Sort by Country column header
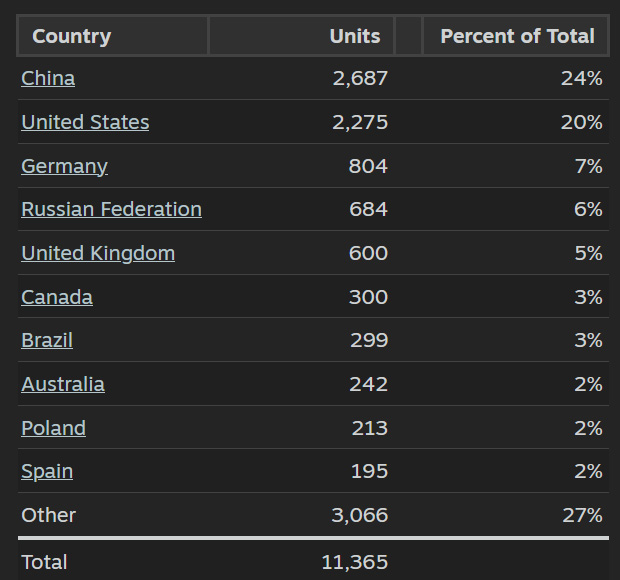Viewport: 620px width, 580px height. tap(113, 36)
